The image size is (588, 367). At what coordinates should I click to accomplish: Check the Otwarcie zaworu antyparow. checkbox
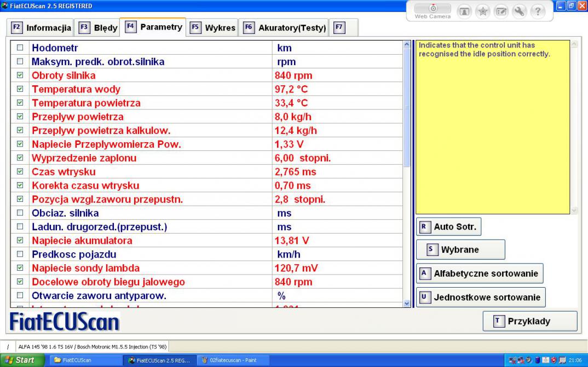tap(20, 295)
